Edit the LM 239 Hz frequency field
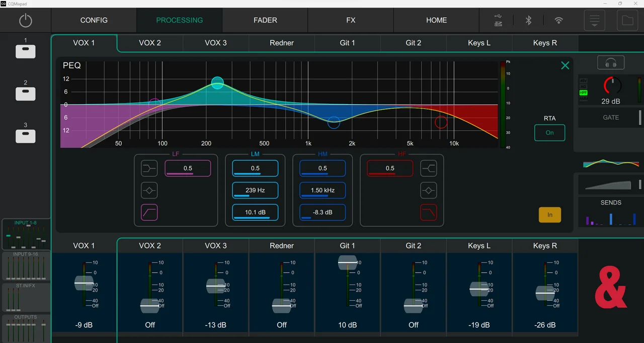This screenshot has width=644, height=343. click(255, 190)
